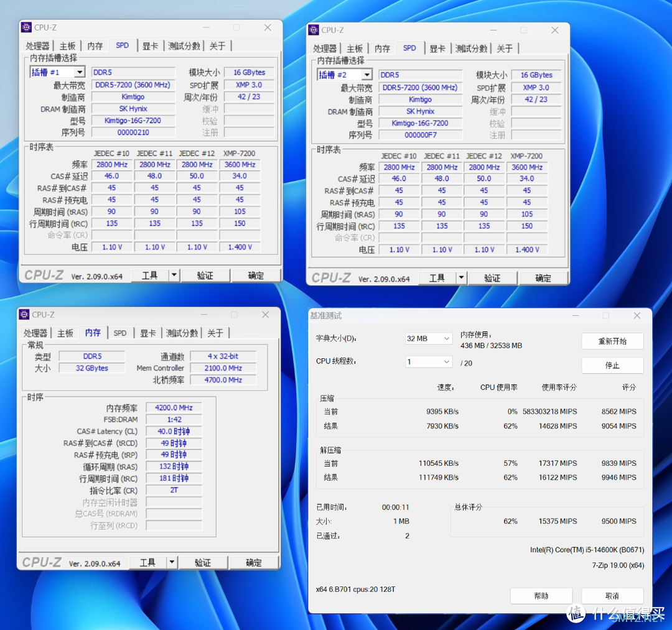
Task: Click 工具 button in top-left CPU-Z window
Action: tap(149, 276)
